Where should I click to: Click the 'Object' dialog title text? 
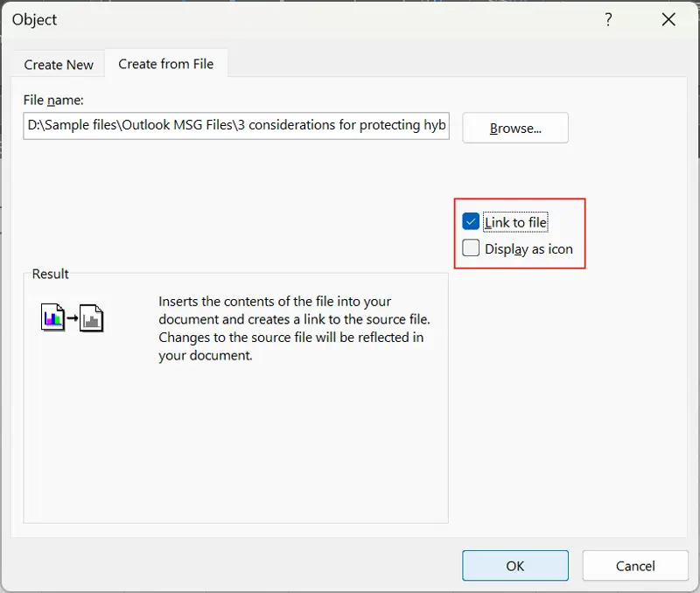35,20
